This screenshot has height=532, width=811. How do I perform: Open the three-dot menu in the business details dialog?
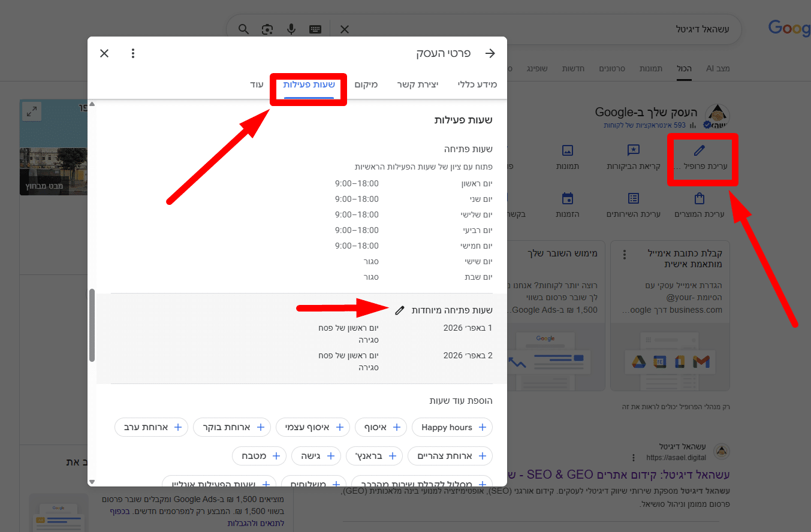(x=133, y=53)
